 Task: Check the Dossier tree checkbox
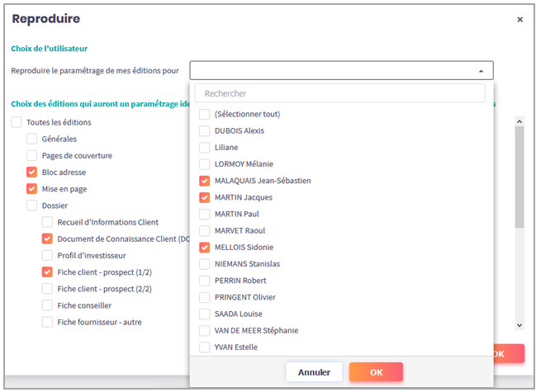32,205
